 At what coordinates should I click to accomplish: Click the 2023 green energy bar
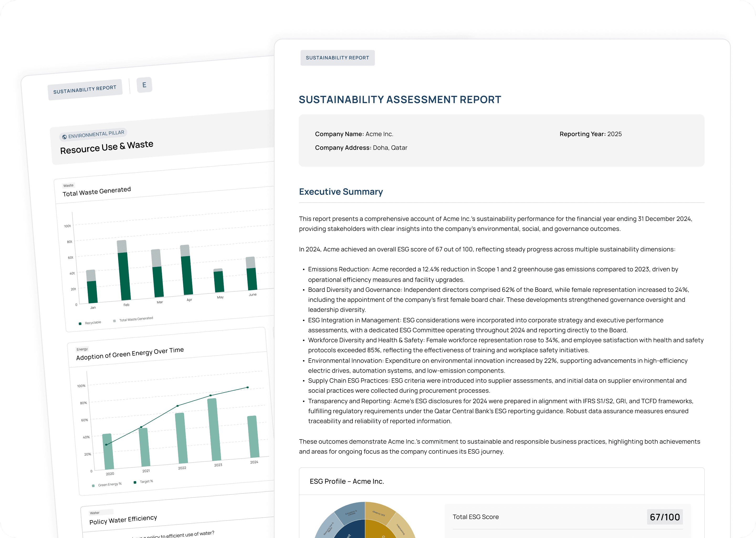[x=214, y=429]
